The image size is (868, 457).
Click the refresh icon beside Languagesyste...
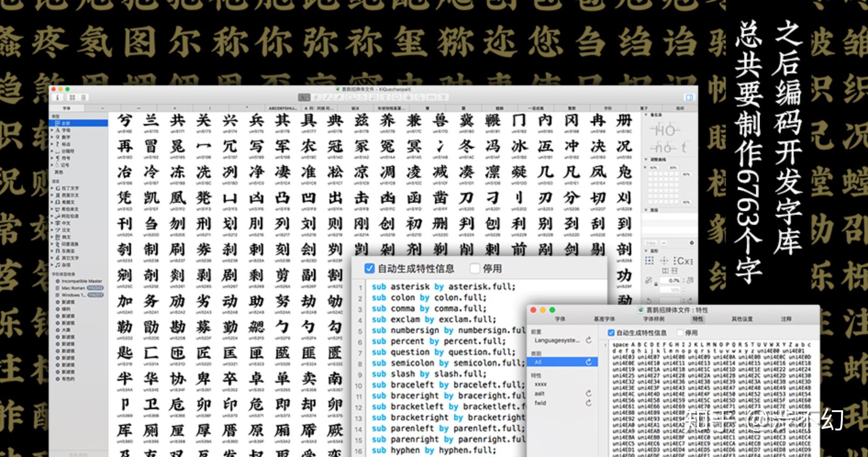[589, 340]
